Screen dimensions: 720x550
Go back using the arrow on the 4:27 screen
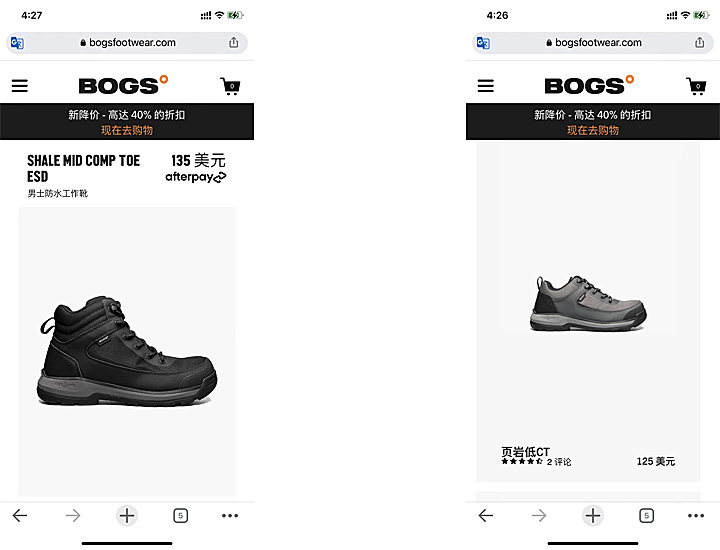(20, 516)
